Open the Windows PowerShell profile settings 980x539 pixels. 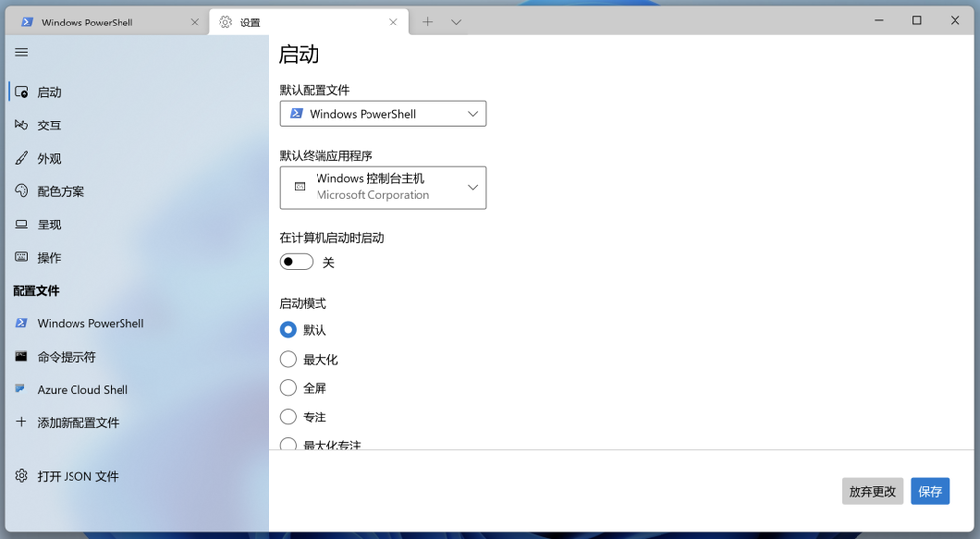click(137, 323)
